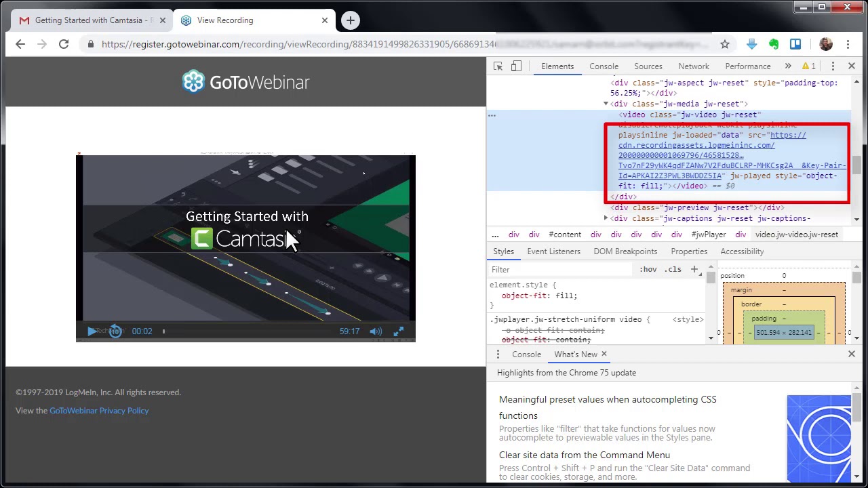
Task: Click the blue download extension icon
Action: (751, 44)
